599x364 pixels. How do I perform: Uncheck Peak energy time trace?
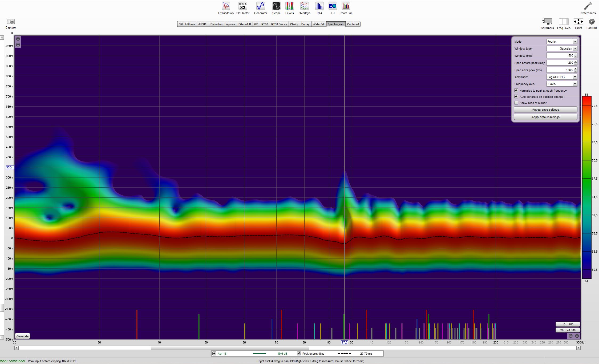tap(299, 354)
